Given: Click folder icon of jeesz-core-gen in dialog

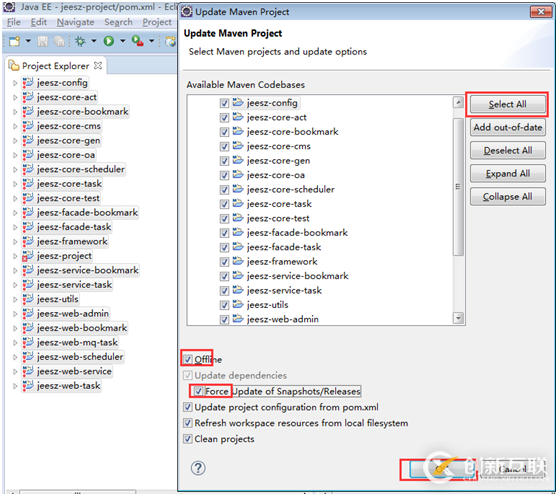Looking at the screenshot, I should tap(238, 160).
